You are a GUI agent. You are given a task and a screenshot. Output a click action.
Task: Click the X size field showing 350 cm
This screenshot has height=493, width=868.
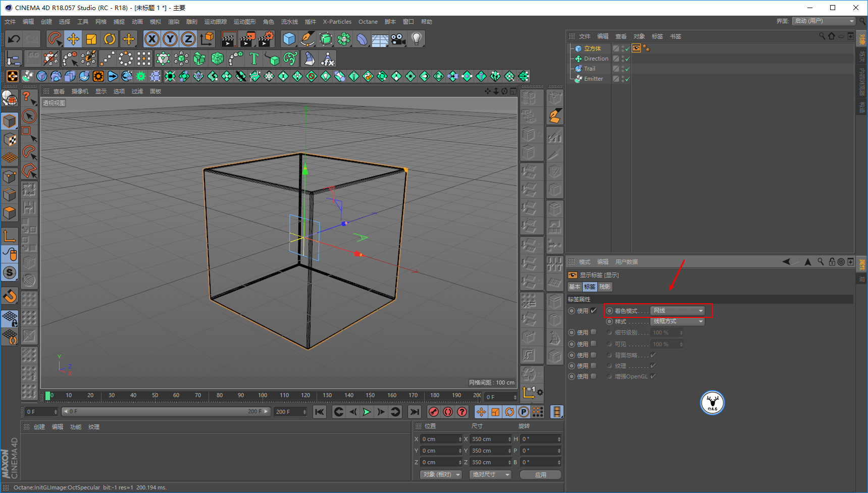coord(491,439)
